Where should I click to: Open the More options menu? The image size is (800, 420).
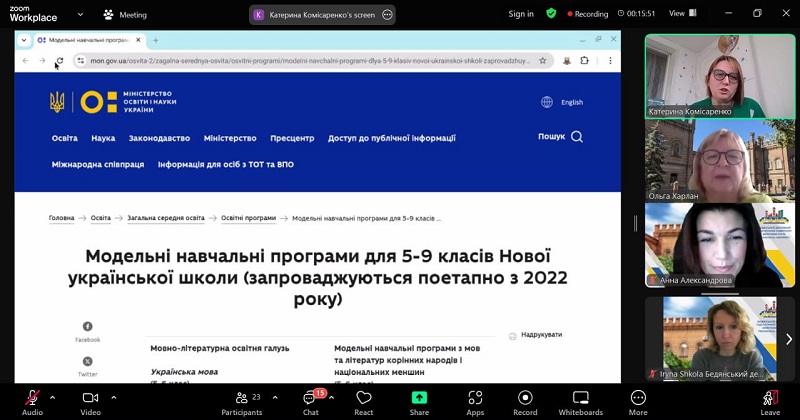638,403
